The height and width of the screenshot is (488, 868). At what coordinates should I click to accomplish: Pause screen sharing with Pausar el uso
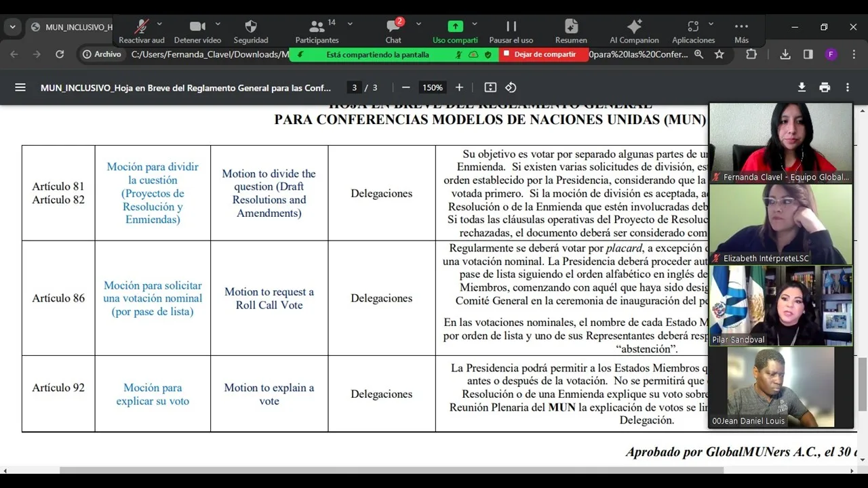pos(511,27)
